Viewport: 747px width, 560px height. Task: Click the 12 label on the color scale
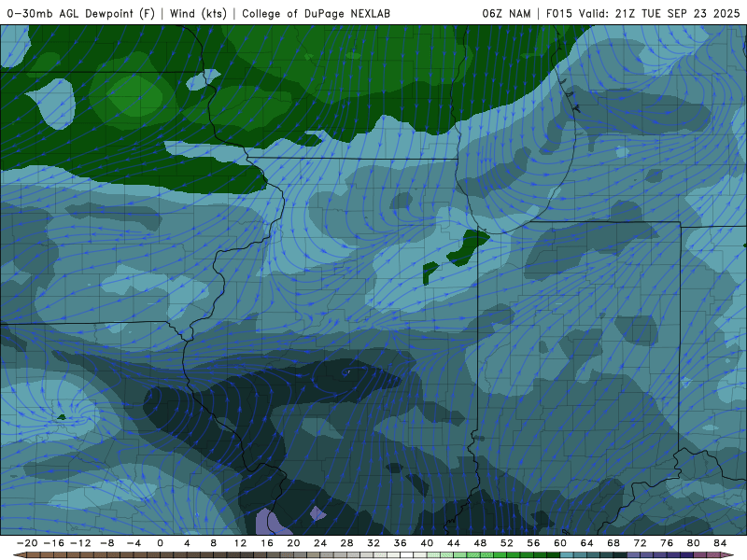tap(240, 543)
